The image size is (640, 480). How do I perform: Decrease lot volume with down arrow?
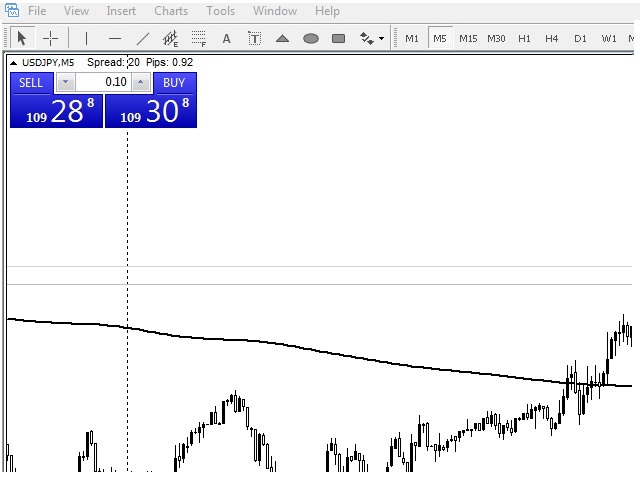tap(65, 82)
